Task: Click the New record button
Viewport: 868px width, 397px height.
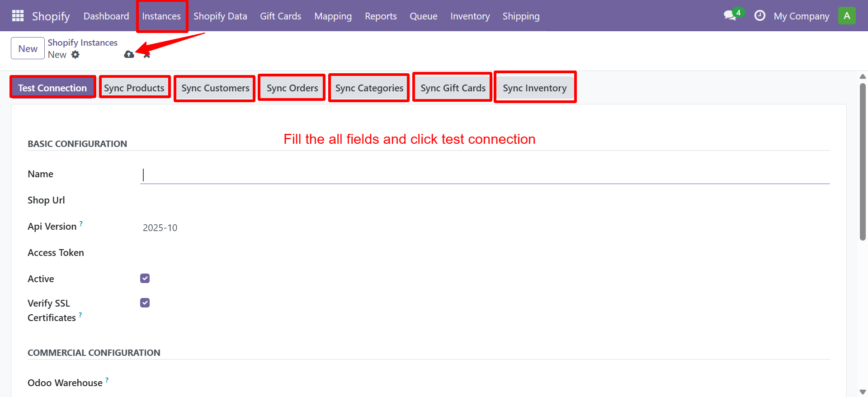Action: (x=28, y=48)
